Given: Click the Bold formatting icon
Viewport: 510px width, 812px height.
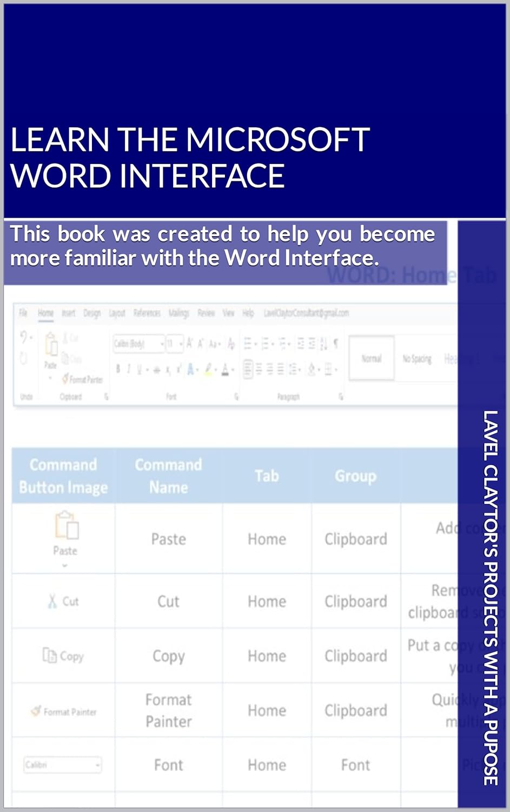Looking at the screenshot, I should tap(119, 368).
